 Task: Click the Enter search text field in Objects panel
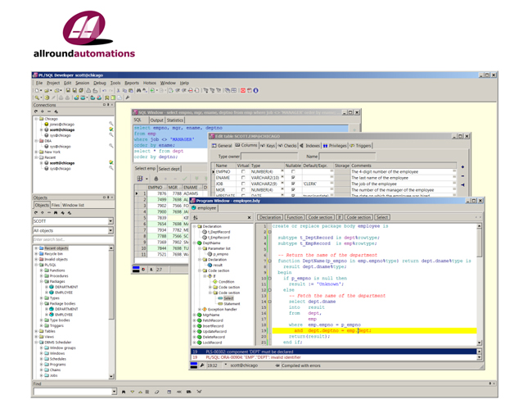(73, 239)
